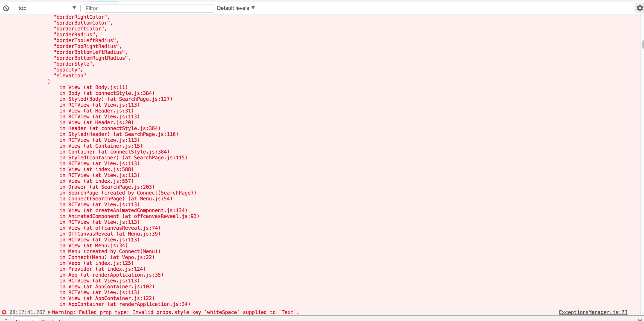The width and height of the screenshot is (644, 321).
Task: Open the console settings gear
Action: pyautogui.click(x=639, y=8)
